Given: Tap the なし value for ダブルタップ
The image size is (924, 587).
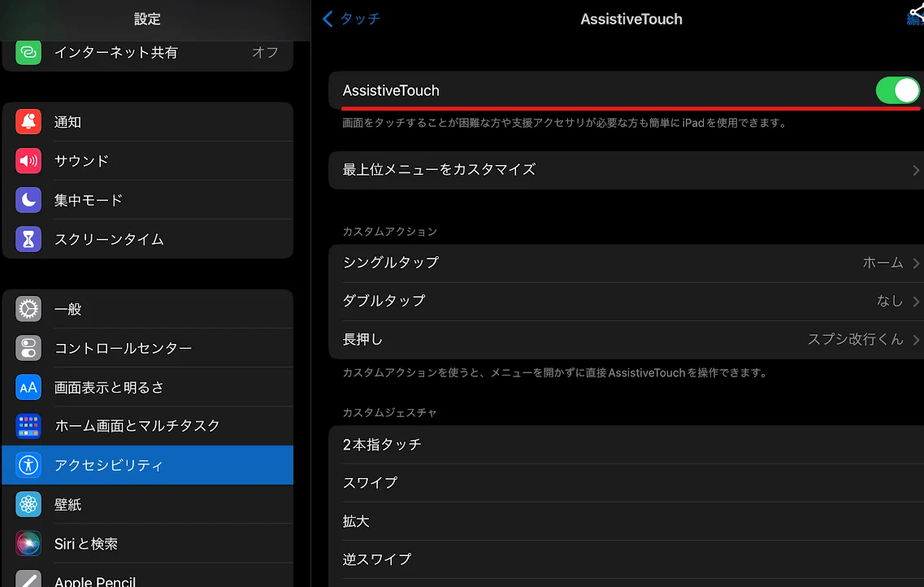Looking at the screenshot, I should pos(890,301).
